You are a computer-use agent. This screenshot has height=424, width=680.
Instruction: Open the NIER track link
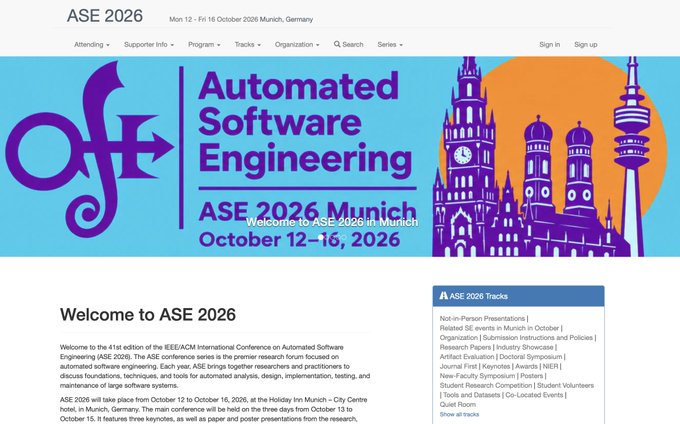[550, 366]
